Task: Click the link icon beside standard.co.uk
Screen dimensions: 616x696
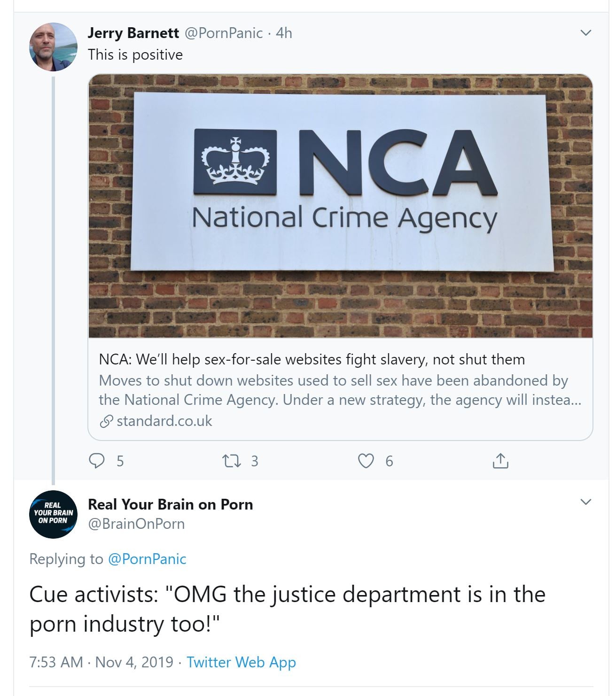Action: point(106,421)
